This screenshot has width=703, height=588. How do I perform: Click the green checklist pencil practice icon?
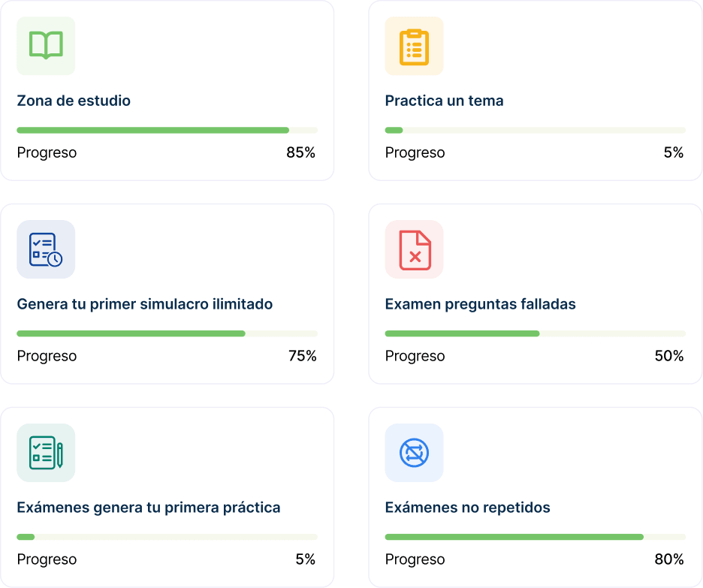click(x=46, y=453)
